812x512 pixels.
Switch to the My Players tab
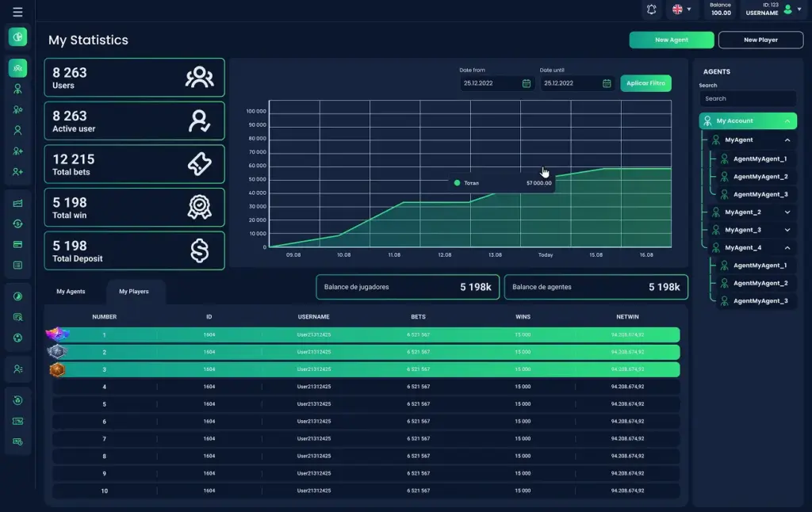click(134, 292)
